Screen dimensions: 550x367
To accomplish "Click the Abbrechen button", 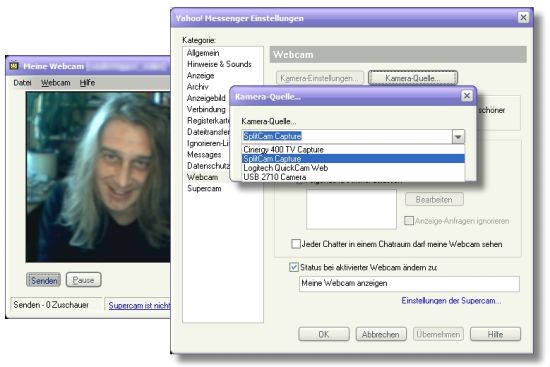I will (x=381, y=334).
